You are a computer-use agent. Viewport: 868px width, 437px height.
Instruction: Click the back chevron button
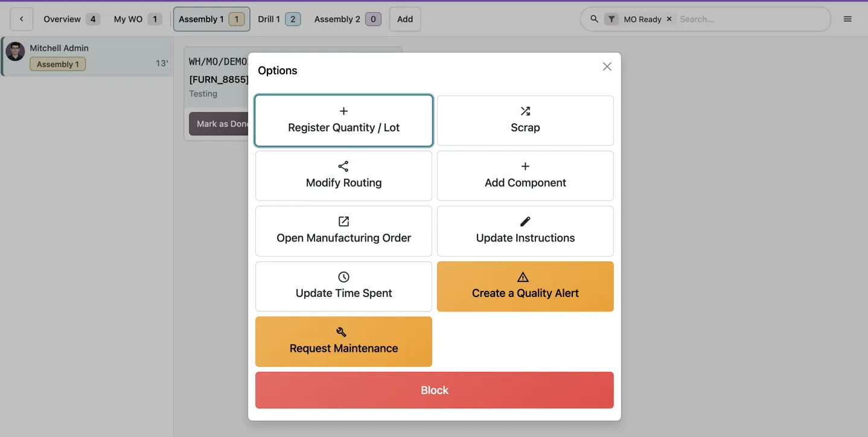[x=22, y=19]
